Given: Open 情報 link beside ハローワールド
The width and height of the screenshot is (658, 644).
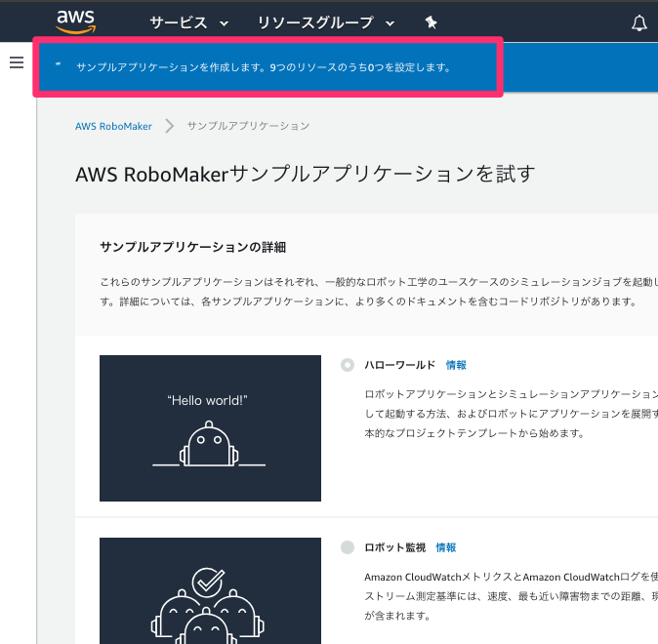Looking at the screenshot, I should click(x=456, y=365).
